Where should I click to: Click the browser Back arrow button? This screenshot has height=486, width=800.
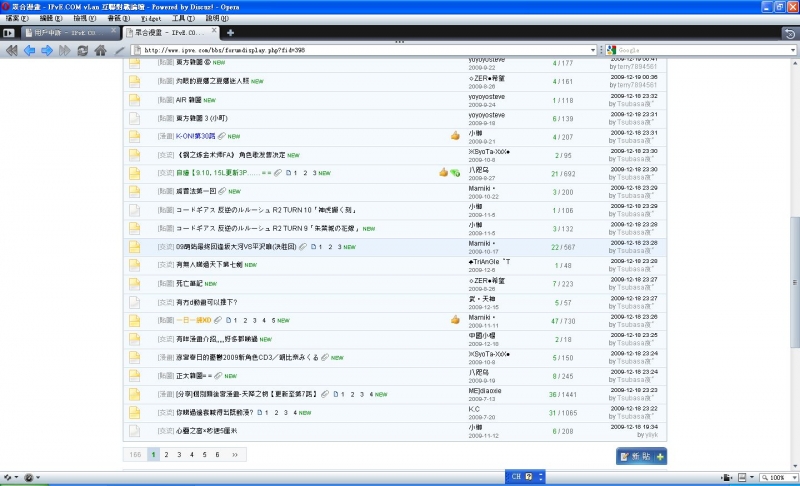click(x=30, y=49)
